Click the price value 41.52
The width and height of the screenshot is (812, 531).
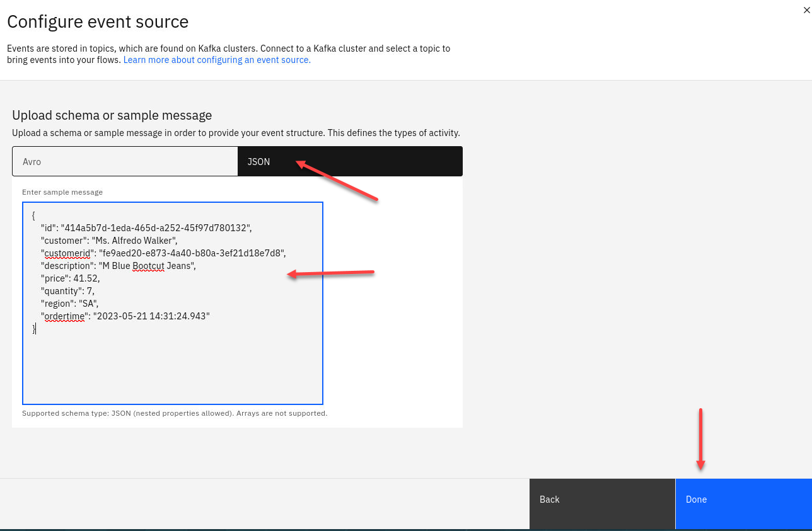coord(86,278)
